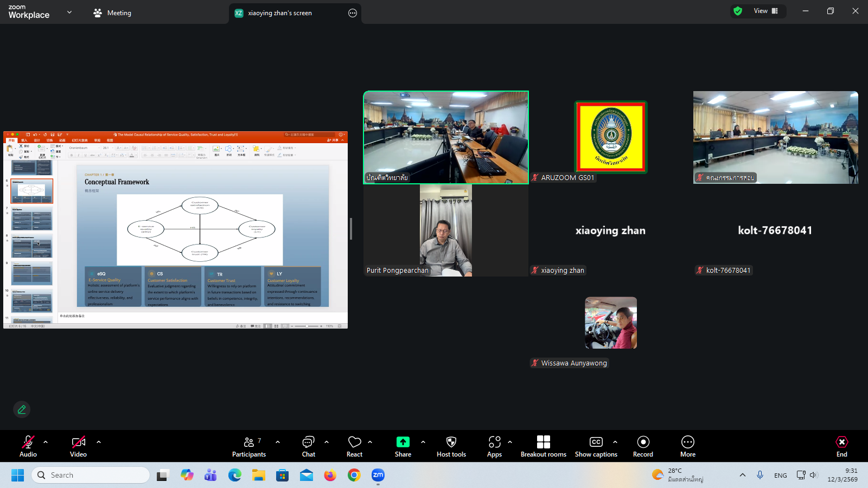The image size is (868, 488).
Task: Start camera with Video button
Action: pyautogui.click(x=78, y=446)
